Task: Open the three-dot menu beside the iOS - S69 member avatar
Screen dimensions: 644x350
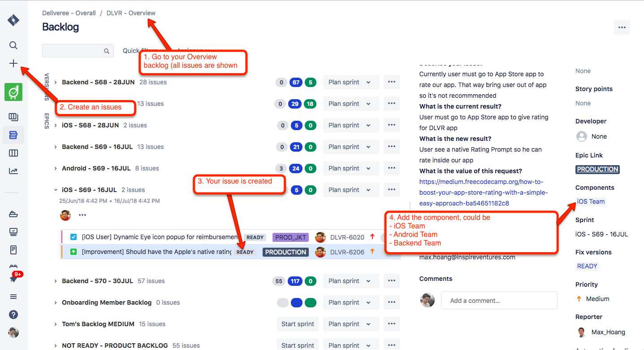Action: 82,215
